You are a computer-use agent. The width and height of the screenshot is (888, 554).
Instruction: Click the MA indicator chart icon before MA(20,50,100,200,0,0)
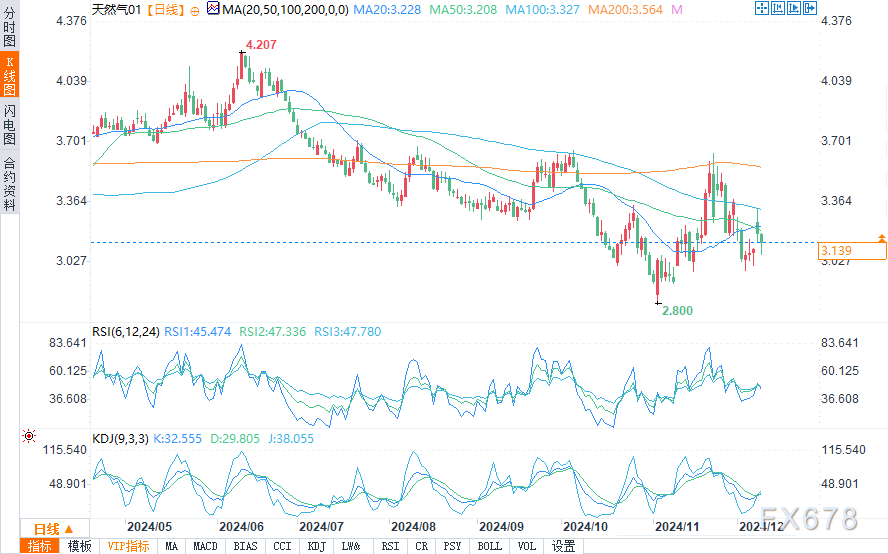[x=213, y=8]
